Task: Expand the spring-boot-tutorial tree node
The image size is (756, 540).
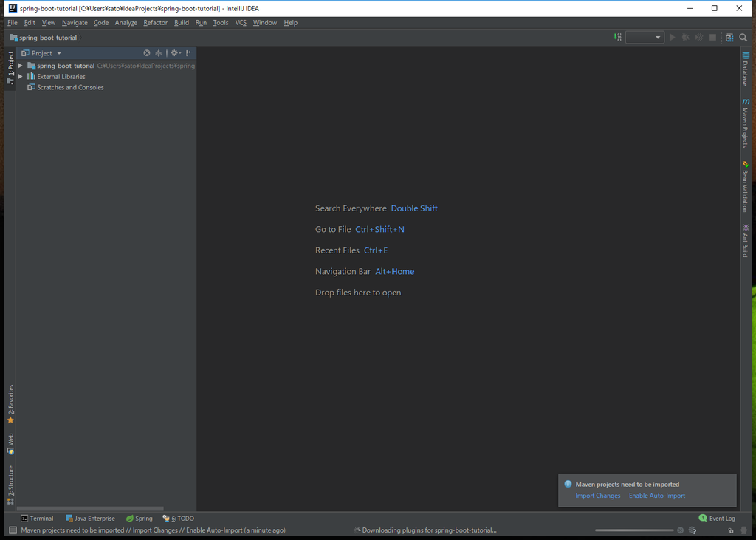Action: click(20, 66)
